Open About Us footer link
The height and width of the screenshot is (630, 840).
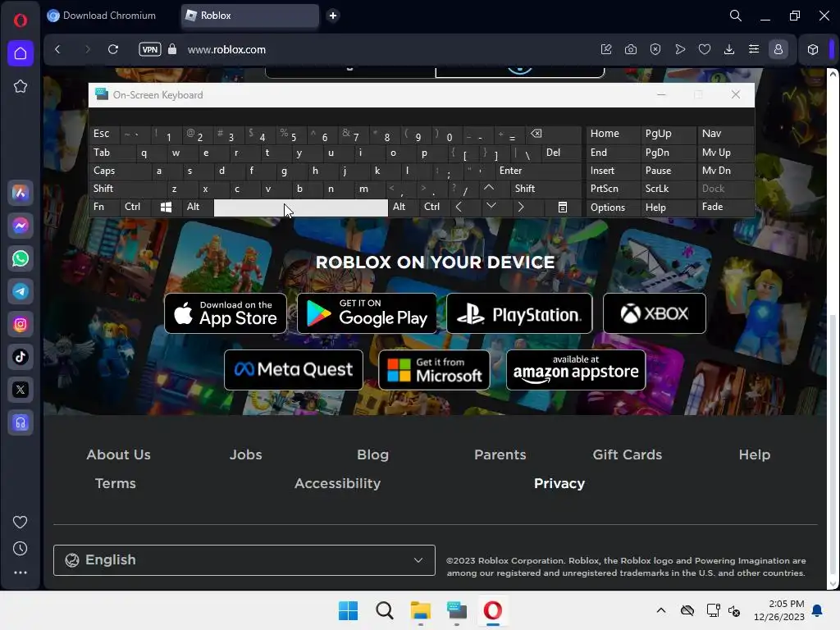point(118,454)
